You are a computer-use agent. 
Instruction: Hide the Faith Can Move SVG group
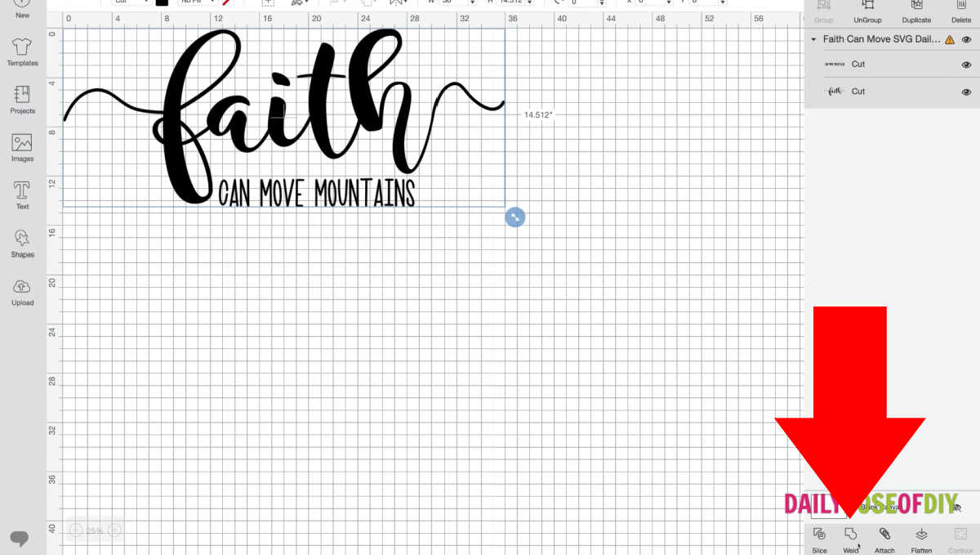point(967,39)
